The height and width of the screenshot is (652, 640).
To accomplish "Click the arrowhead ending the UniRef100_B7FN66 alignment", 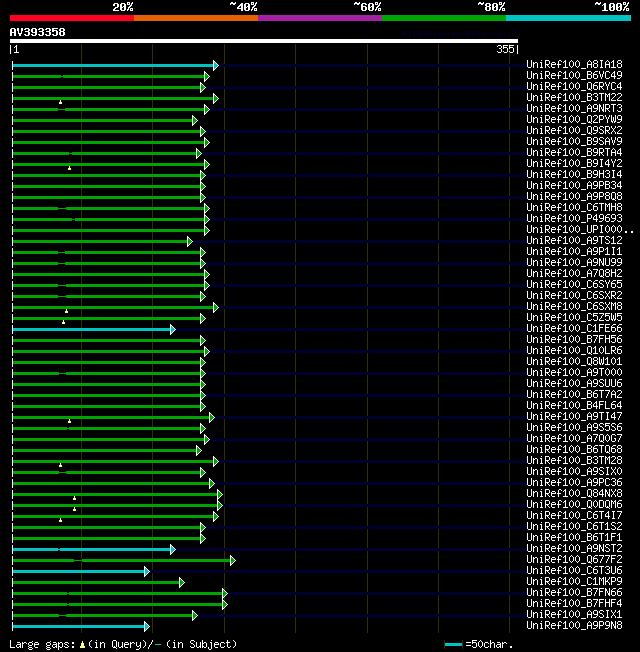I will tap(225, 593).
